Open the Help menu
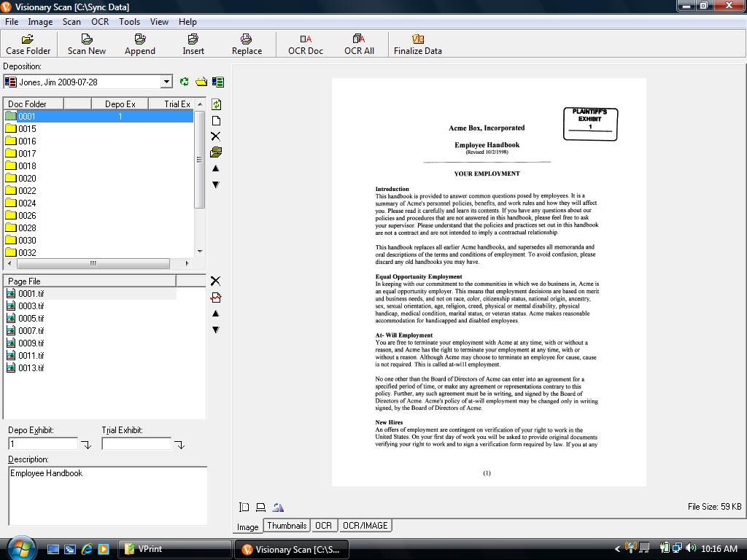The width and height of the screenshot is (747, 560). [187, 22]
